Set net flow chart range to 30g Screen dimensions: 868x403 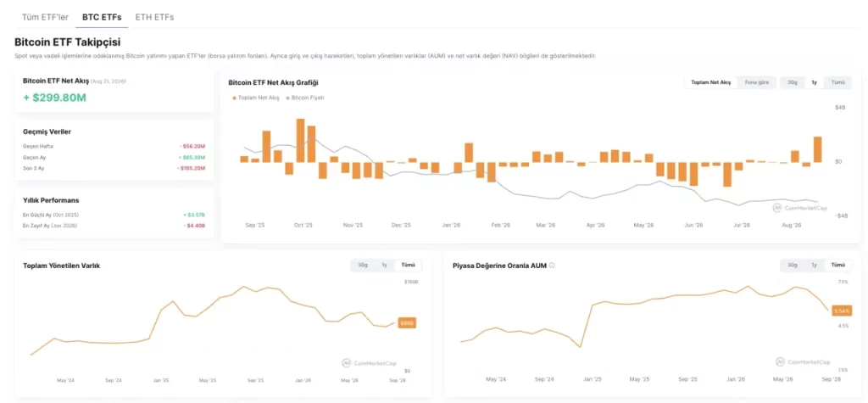(x=793, y=82)
